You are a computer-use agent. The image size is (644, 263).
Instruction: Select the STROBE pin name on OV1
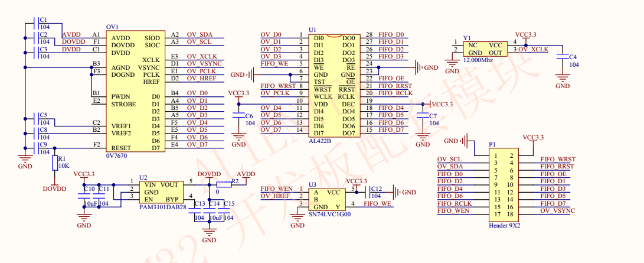coord(123,104)
